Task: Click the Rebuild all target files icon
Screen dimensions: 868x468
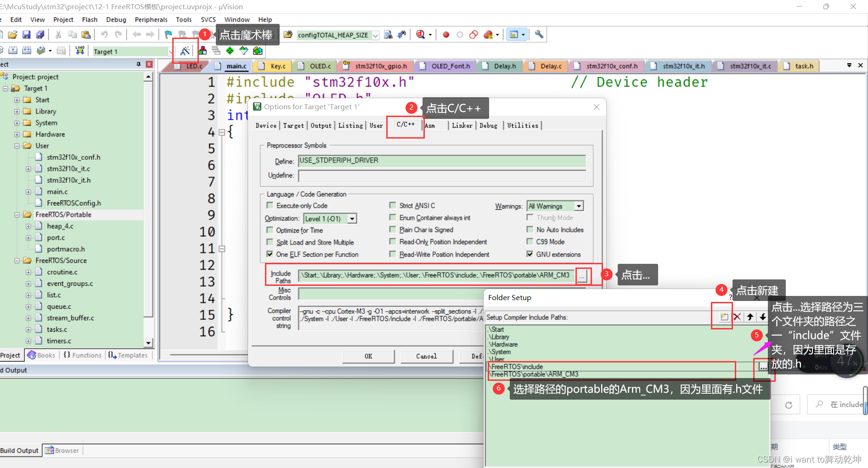Action: click(27, 50)
